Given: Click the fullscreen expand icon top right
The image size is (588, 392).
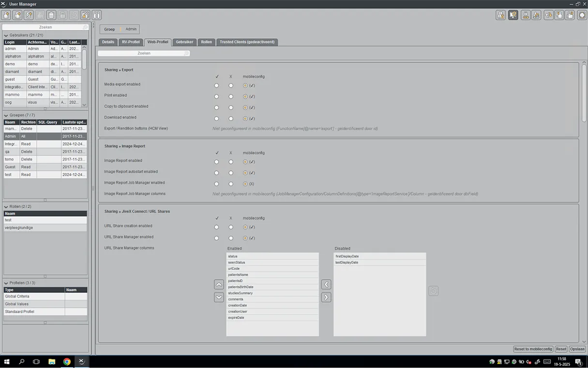Looking at the screenshot, I should (x=582, y=15).
